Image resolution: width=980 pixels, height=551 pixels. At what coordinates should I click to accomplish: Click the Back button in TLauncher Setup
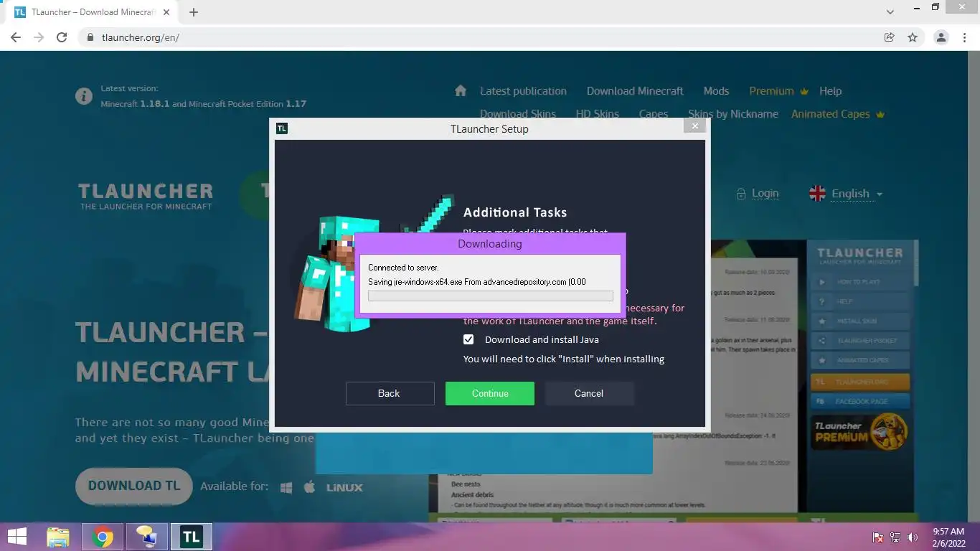click(390, 393)
